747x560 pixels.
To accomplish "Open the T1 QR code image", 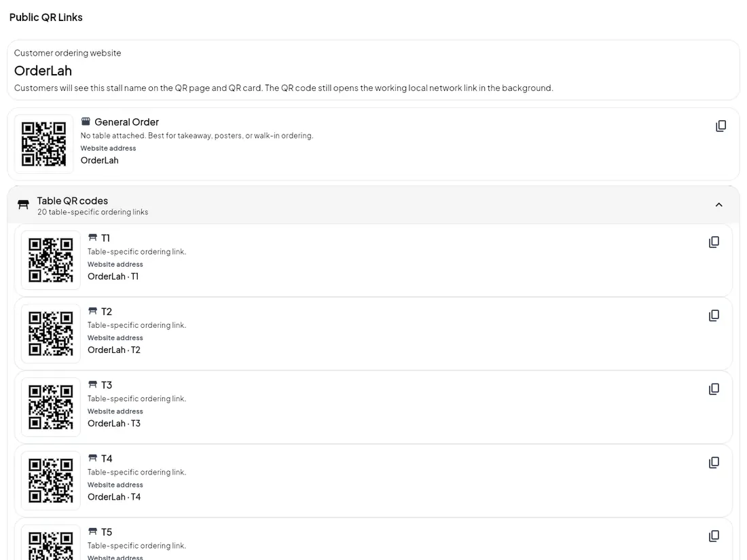I will click(x=51, y=260).
